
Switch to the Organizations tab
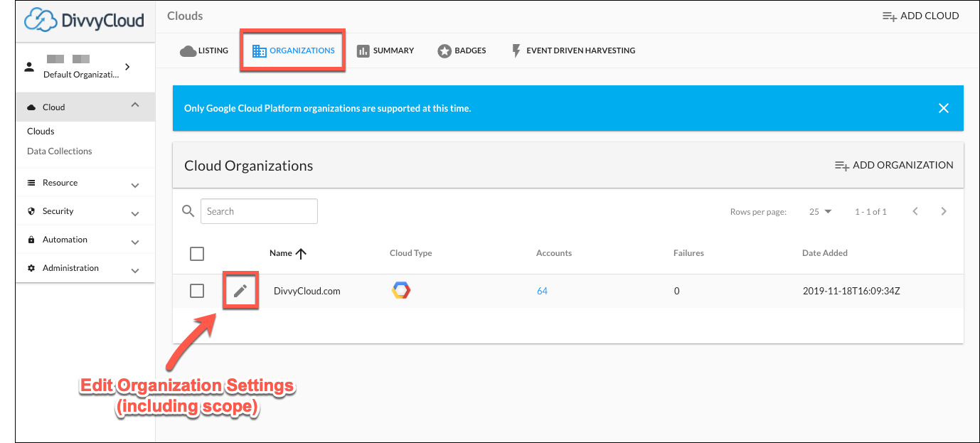pyautogui.click(x=293, y=50)
